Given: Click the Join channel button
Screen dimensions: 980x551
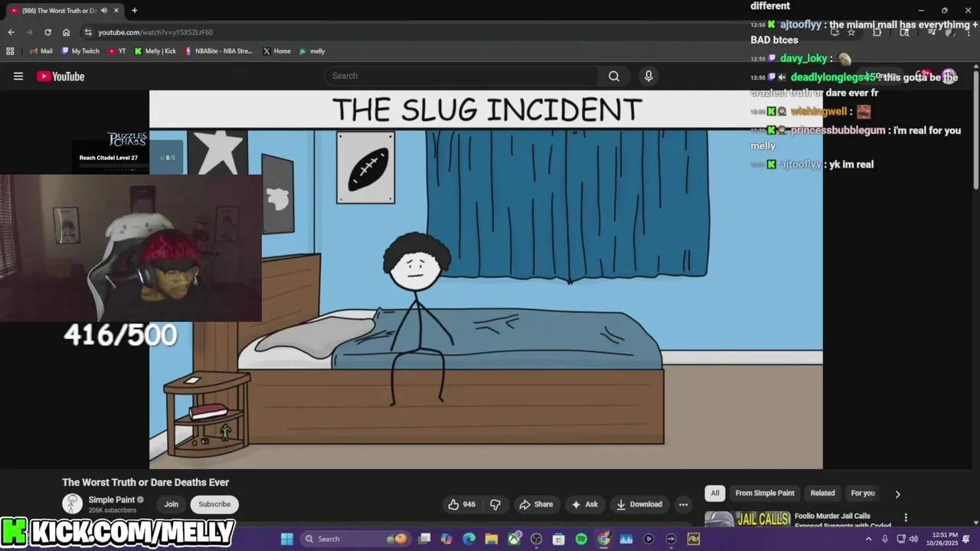Looking at the screenshot, I should 171,504.
